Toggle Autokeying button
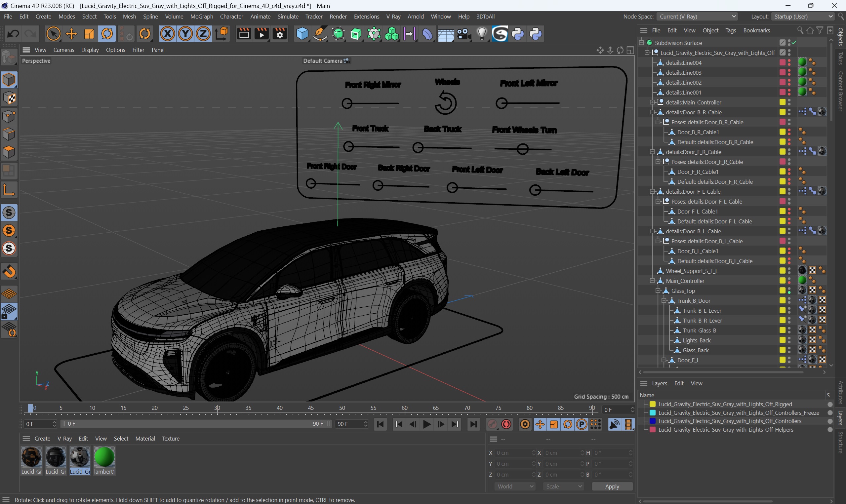Image resolution: width=846 pixels, height=504 pixels. coord(506,424)
